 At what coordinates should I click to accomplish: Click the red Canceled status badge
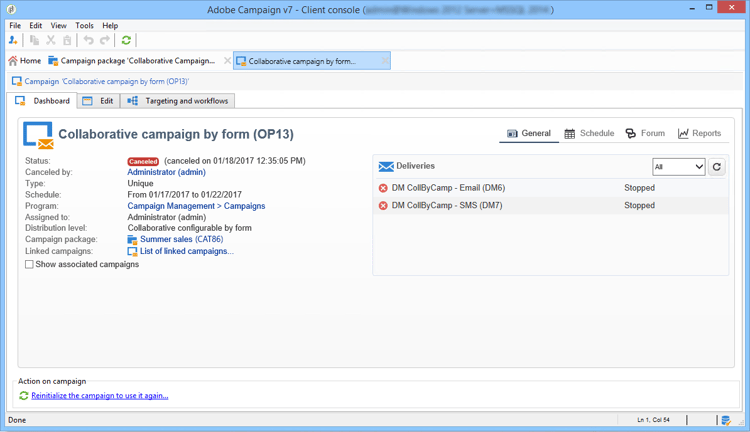point(143,161)
